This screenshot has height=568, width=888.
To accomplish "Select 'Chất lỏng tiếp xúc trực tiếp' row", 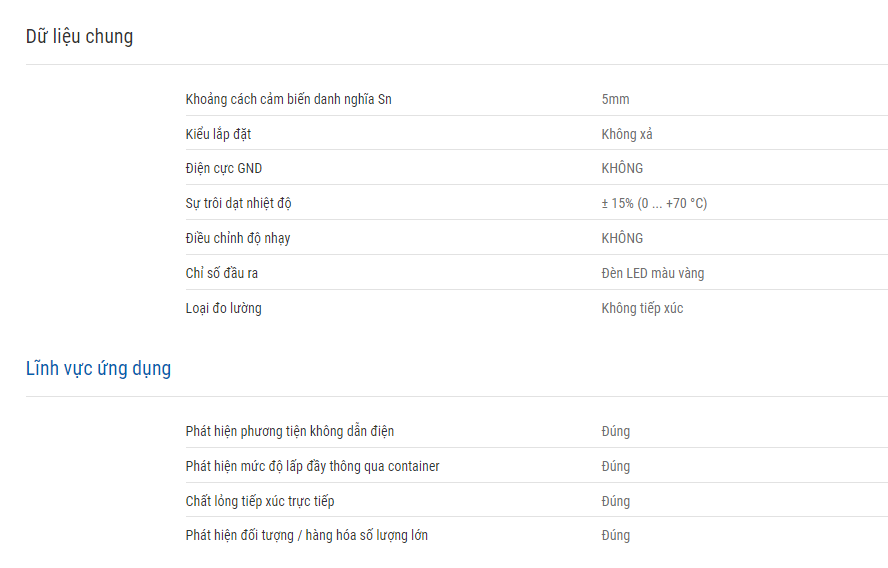I will [537, 501].
